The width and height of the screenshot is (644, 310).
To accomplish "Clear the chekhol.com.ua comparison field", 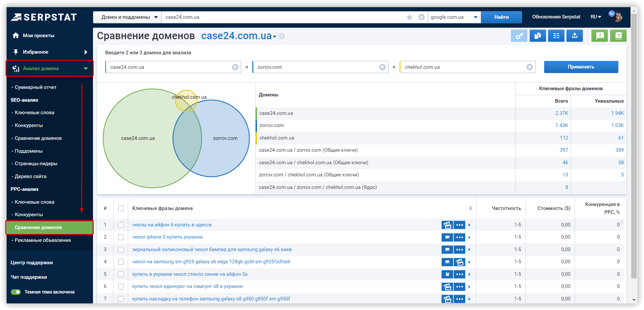I will (530, 67).
